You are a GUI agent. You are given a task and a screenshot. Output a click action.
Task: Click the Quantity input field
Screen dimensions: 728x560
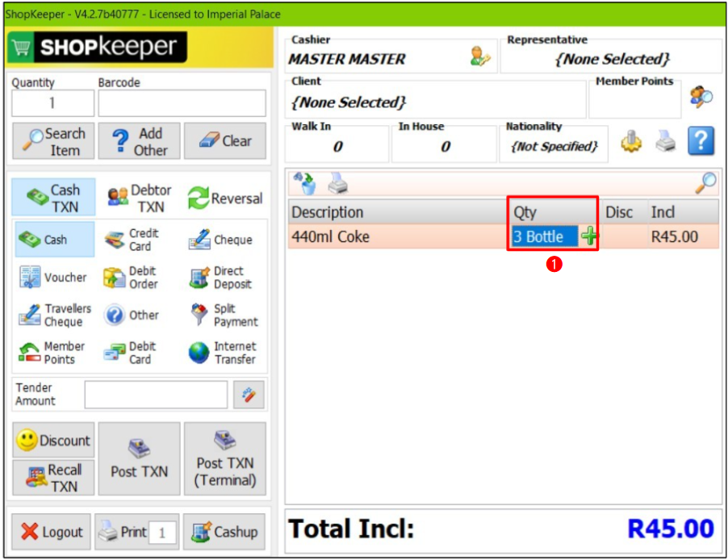click(53, 103)
